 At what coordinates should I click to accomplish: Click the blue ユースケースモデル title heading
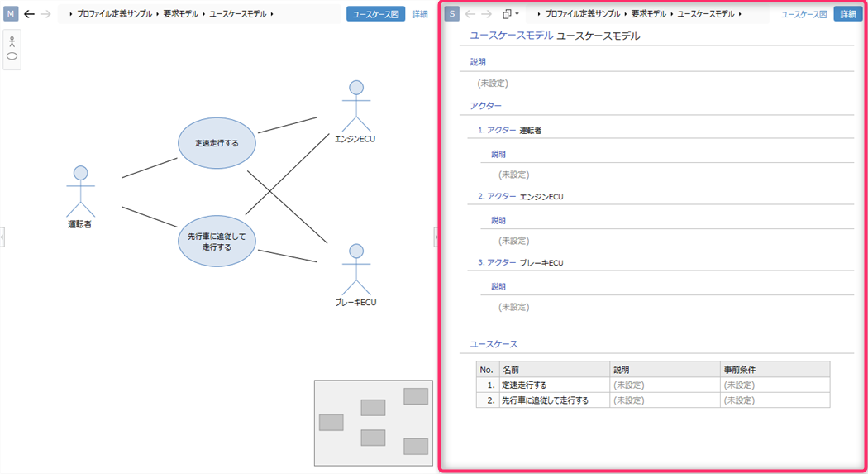[x=512, y=36]
